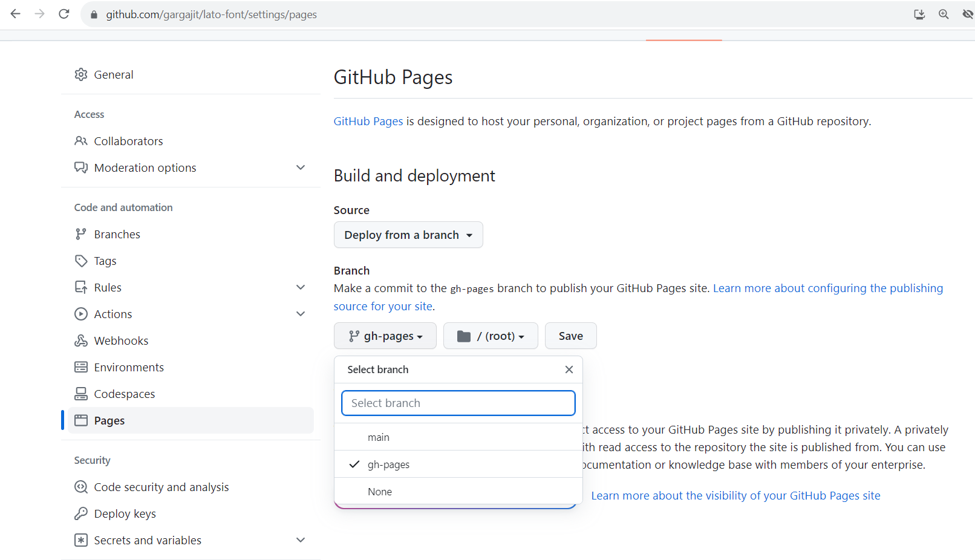Click the install app icon in address bar

coord(919,15)
